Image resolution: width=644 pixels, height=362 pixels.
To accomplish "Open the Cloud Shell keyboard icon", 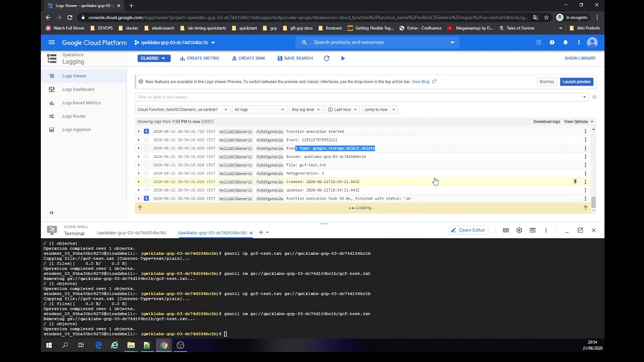I will point(506,230).
